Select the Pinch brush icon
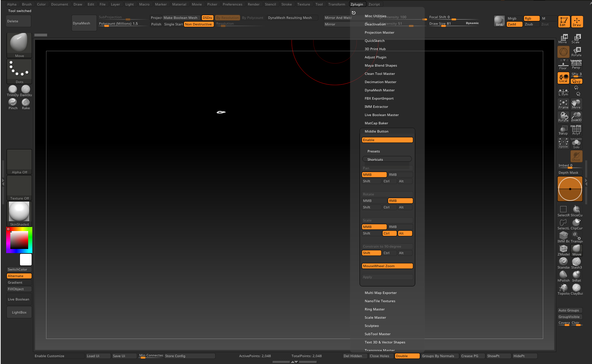 [13, 104]
